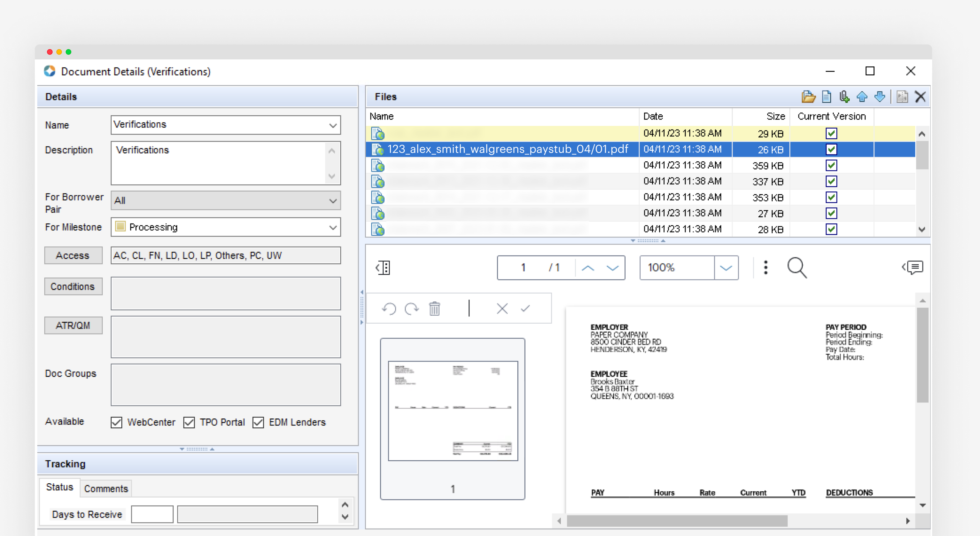Move file up with blue up arrow
Viewport: 980px width, 536px height.
pyautogui.click(x=862, y=97)
